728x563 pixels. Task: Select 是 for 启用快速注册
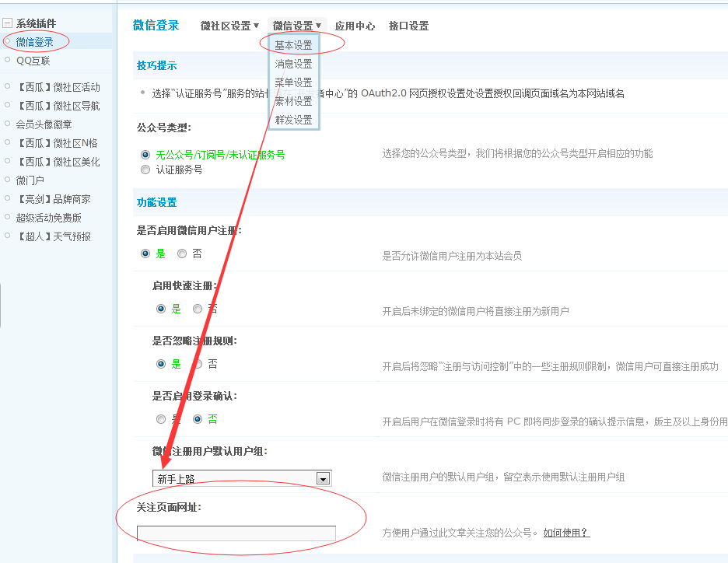[x=161, y=309]
